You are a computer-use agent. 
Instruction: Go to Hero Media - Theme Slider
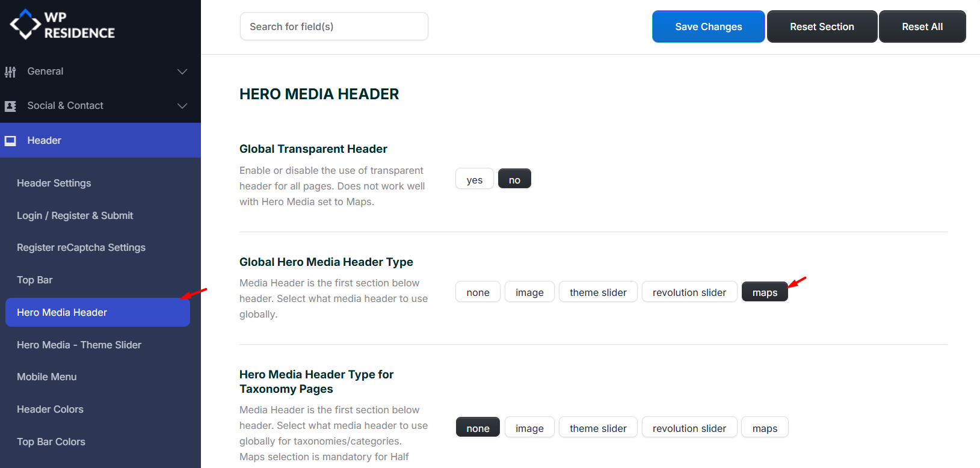pyautogui.click(x=79, y=345)
